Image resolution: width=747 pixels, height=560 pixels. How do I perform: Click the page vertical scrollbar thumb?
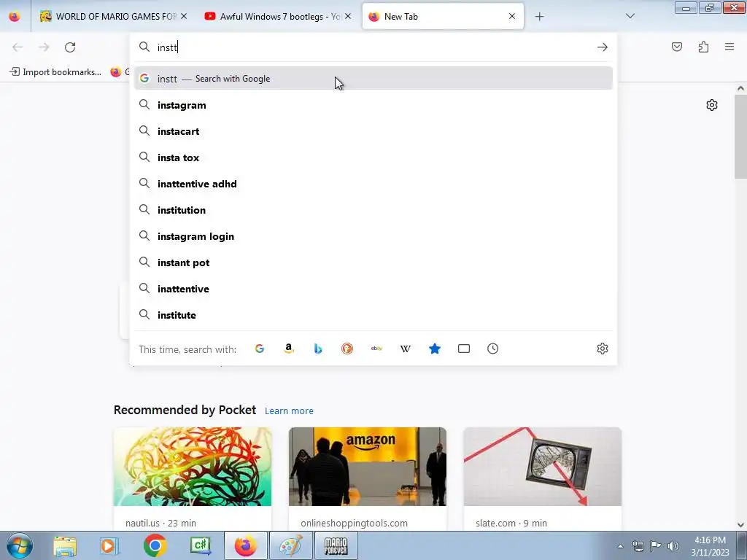pos(740,138)
